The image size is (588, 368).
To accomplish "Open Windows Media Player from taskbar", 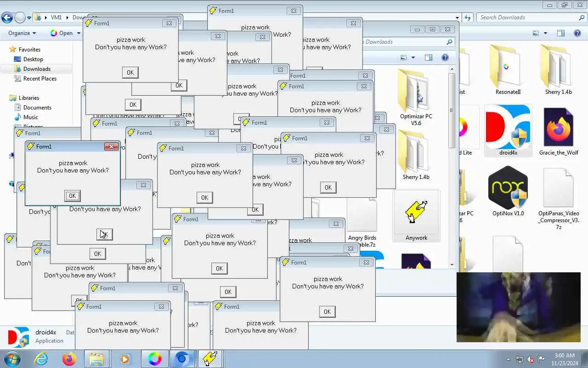I will [125, 359].
